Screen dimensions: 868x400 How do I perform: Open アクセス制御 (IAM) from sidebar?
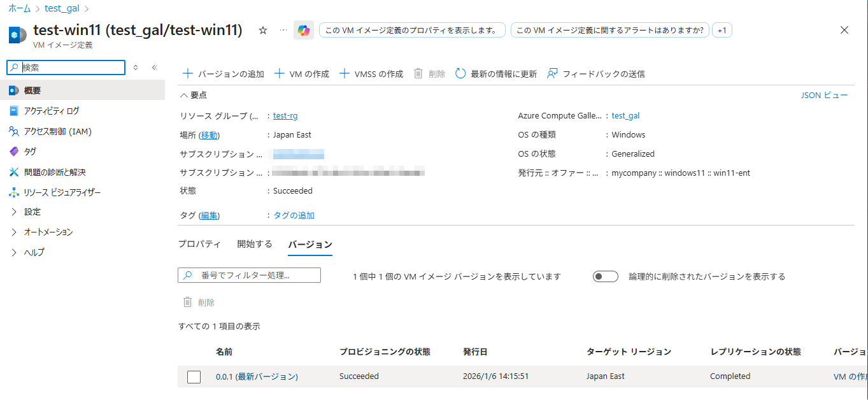[x=57, y=131]
